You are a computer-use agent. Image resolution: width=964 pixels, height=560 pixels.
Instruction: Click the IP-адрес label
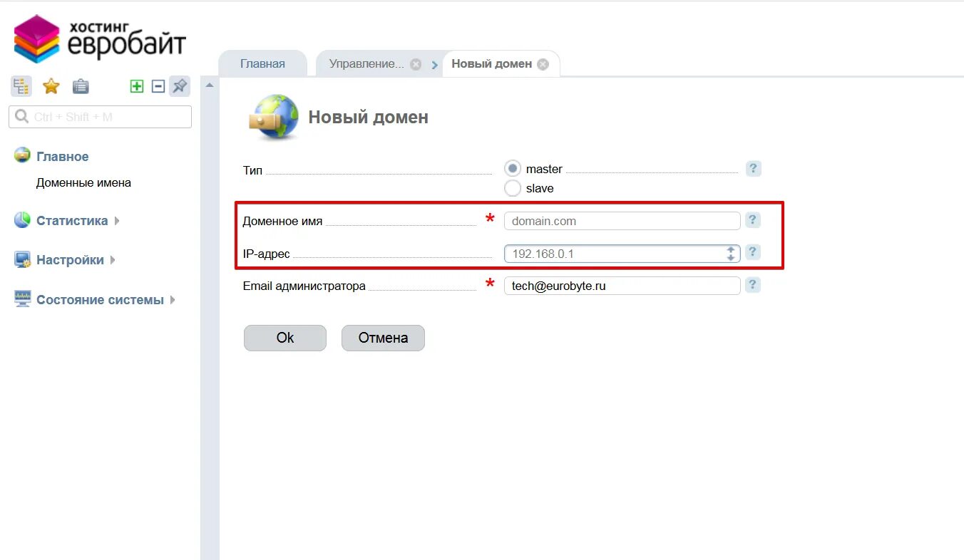click(x=266, y=254)
